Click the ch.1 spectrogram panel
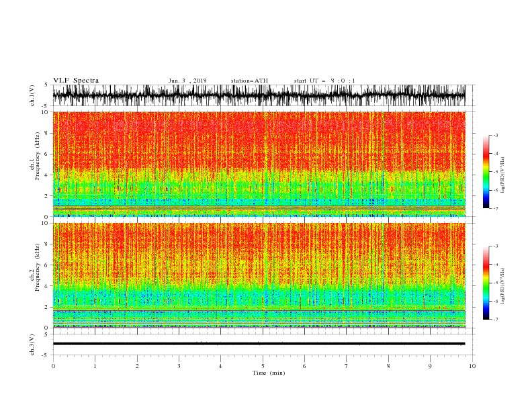 (x=259, y=164)
